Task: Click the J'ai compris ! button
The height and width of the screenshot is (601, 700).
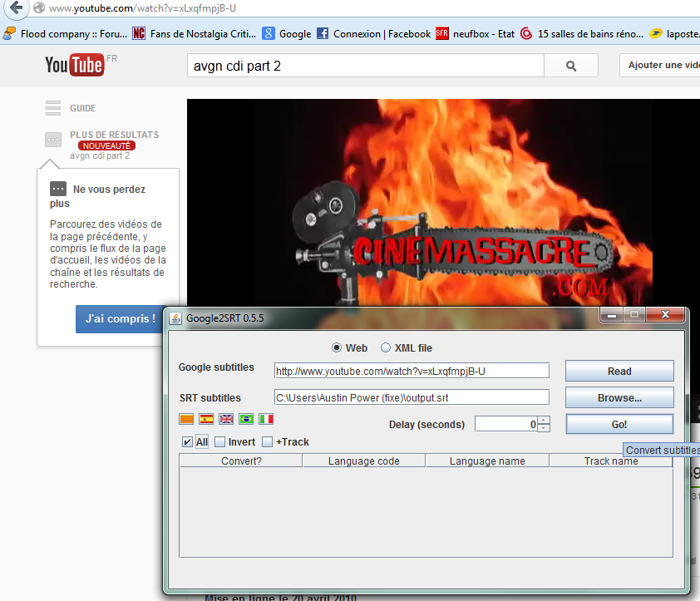Action: pos(120,319)
